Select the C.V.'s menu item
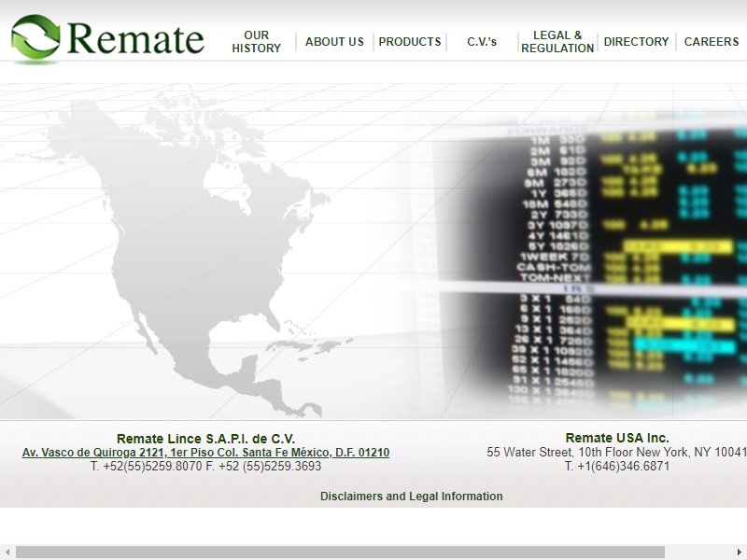This screenshot has height=560, width=747. 482,42
